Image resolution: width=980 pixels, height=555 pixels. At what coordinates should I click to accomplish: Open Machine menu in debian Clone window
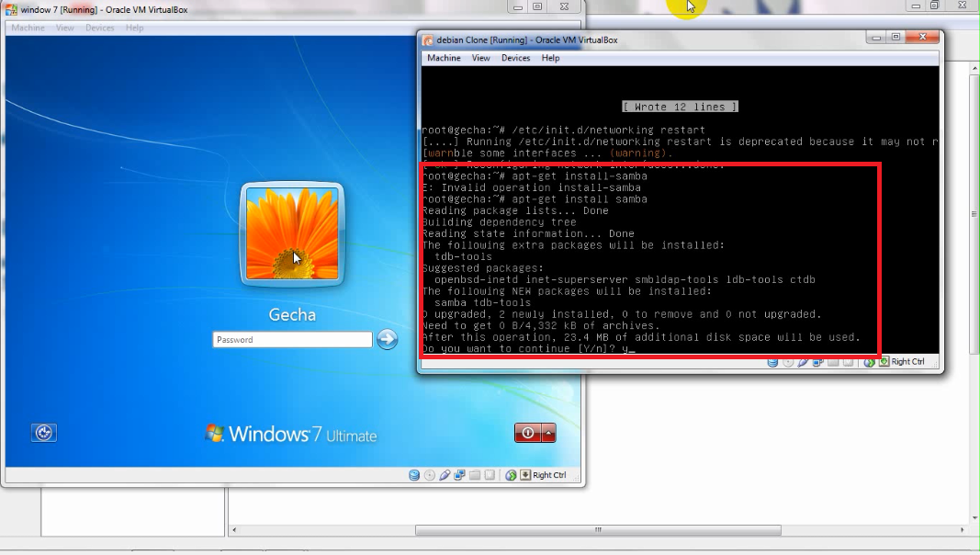(x=444, y=58)
